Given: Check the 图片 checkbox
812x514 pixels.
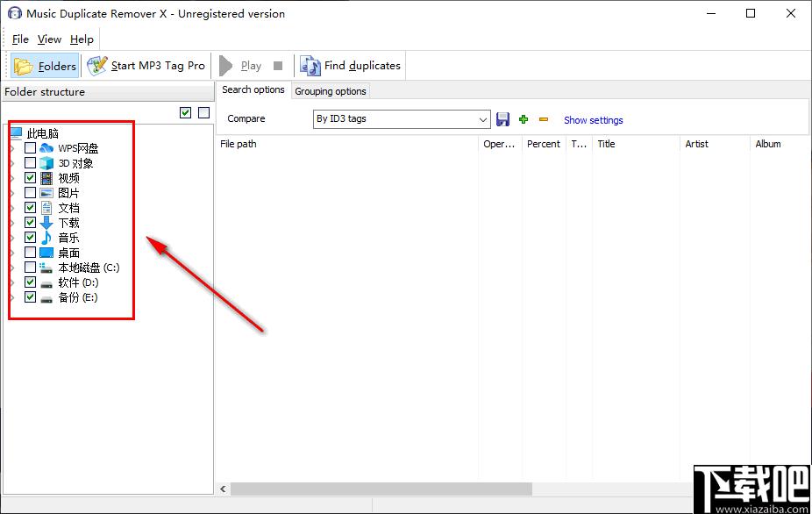Looking at the screenshot, I should coord(30,193).
